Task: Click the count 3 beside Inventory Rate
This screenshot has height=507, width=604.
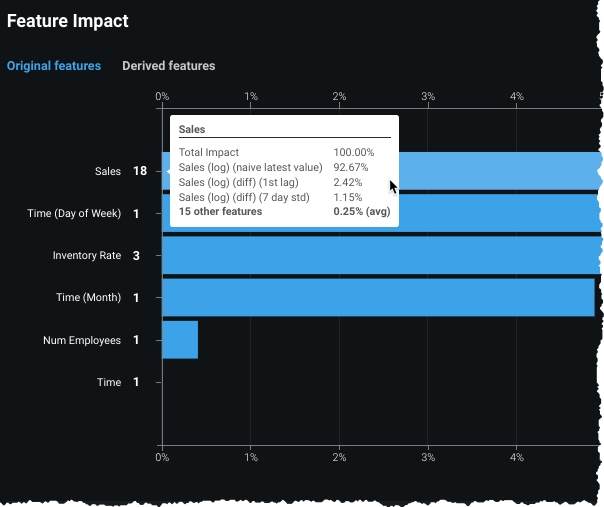Action: pos(136,255)
